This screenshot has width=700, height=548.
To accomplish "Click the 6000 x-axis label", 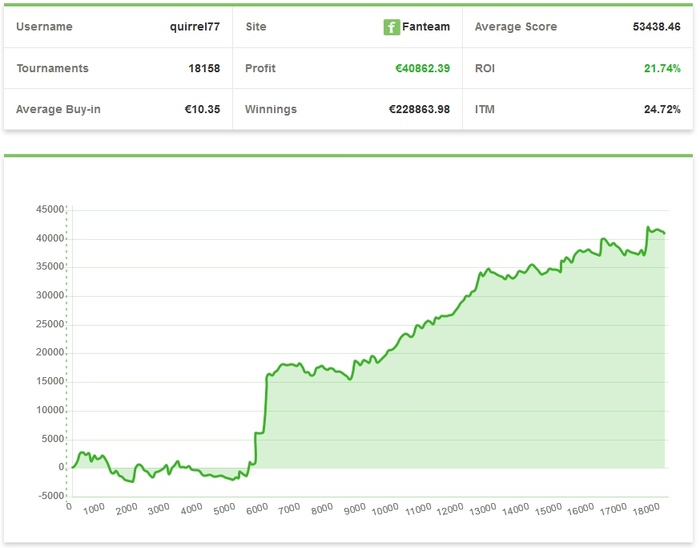I will 257,509.
